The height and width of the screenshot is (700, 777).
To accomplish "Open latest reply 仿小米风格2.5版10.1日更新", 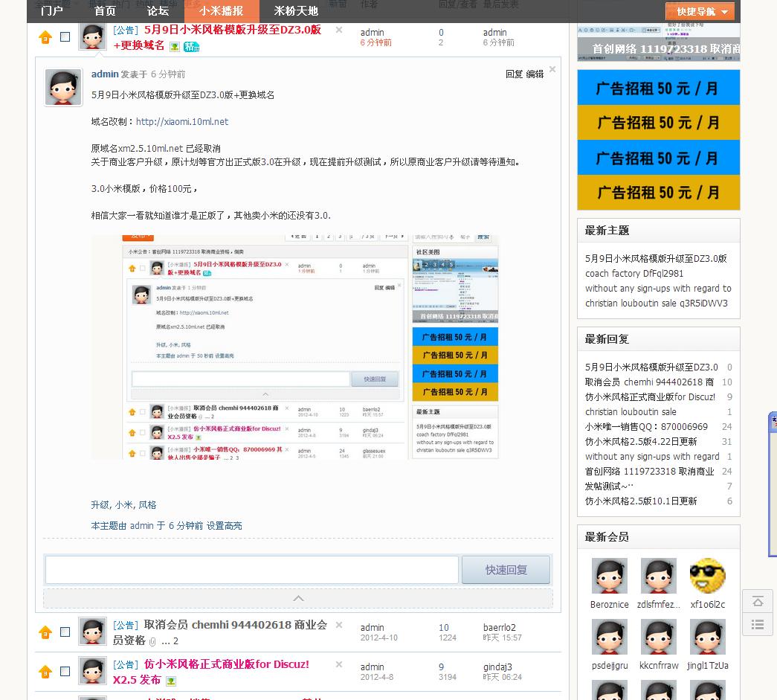I will pyautogui.click(x=641, y=501).
